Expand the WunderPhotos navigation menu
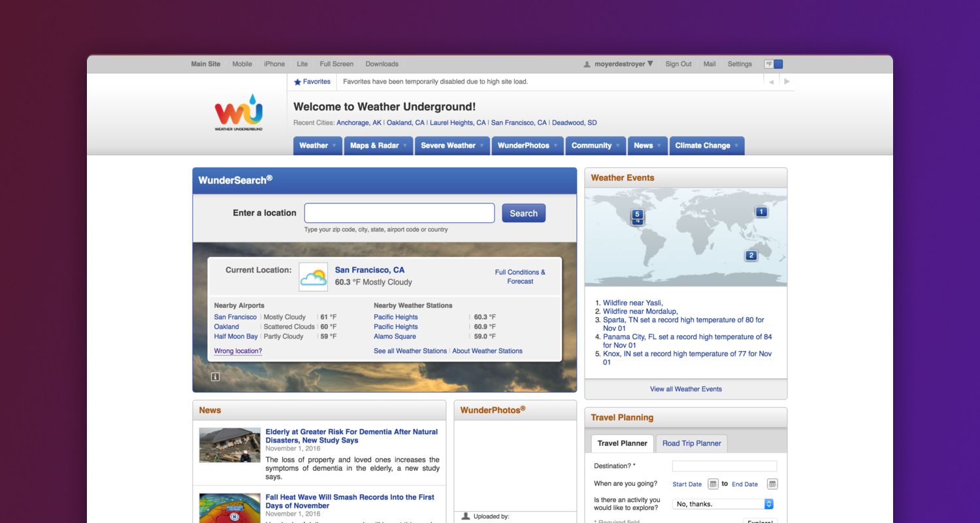Viewport: 980px width, 523px height. click(528, 146)
